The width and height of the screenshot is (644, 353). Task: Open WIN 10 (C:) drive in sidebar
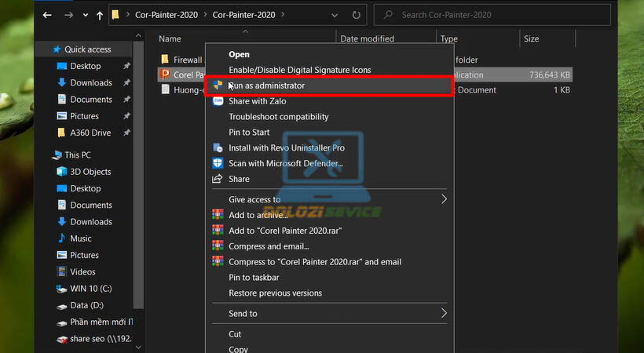[91, 288]
